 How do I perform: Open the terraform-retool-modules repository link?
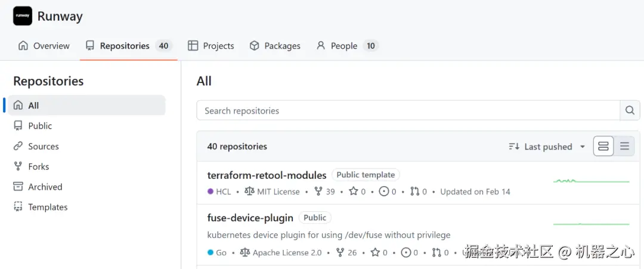pos(267,175)
